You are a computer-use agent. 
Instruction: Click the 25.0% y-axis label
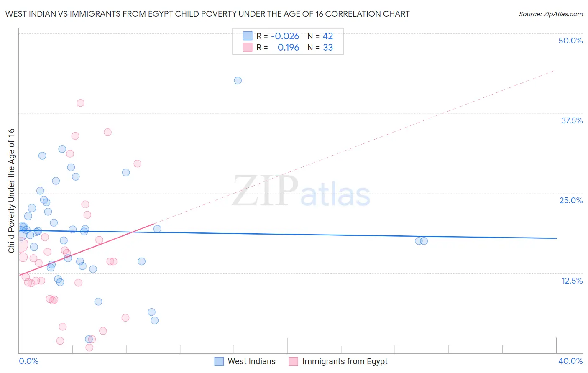[x=571, y=200]
